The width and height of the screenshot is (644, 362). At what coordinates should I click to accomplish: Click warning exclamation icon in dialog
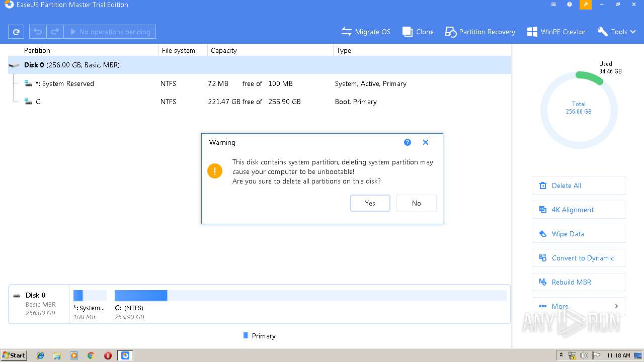point(215,171)
